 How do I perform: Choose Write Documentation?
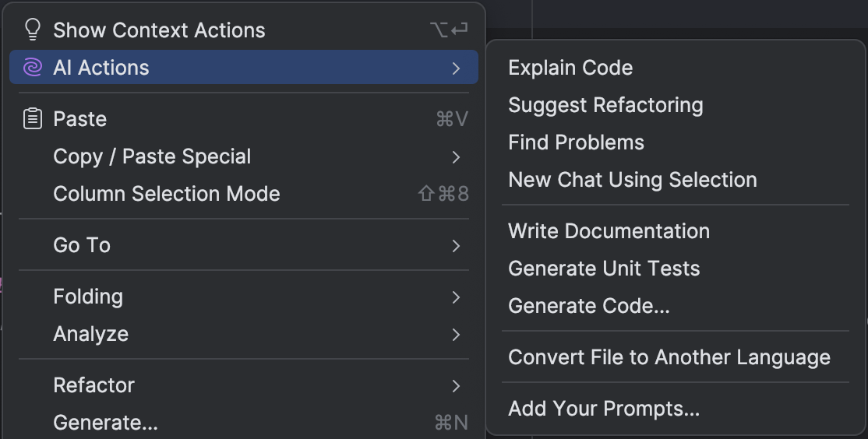coord(609,231)
